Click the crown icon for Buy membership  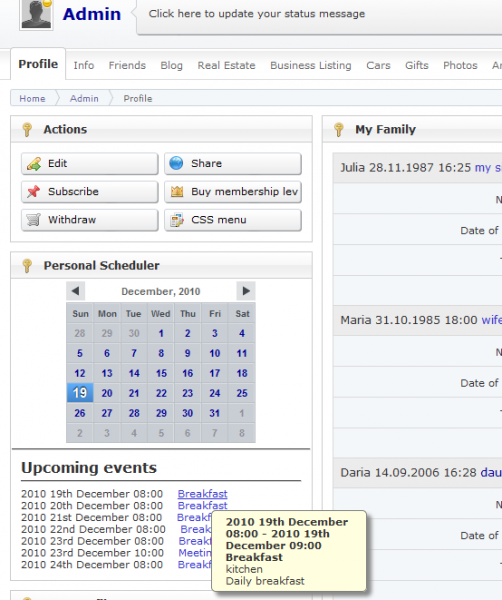tap(177, 191)
